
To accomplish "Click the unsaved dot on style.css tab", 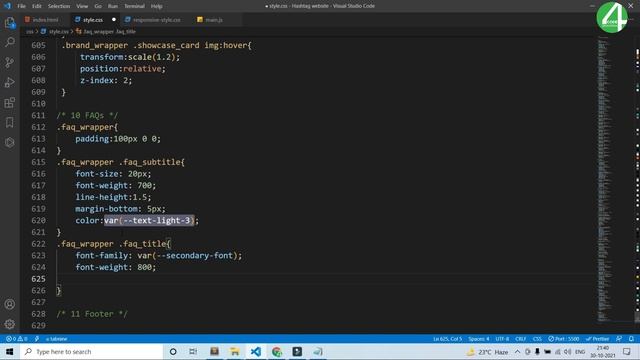I will (114, 20).
